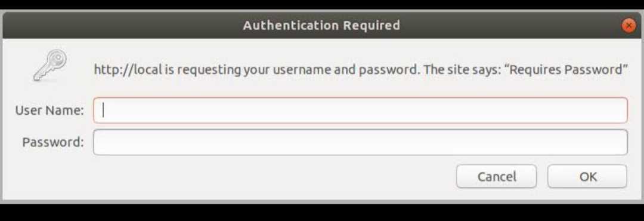Click the black background below the dialog

tap(322, 212)
